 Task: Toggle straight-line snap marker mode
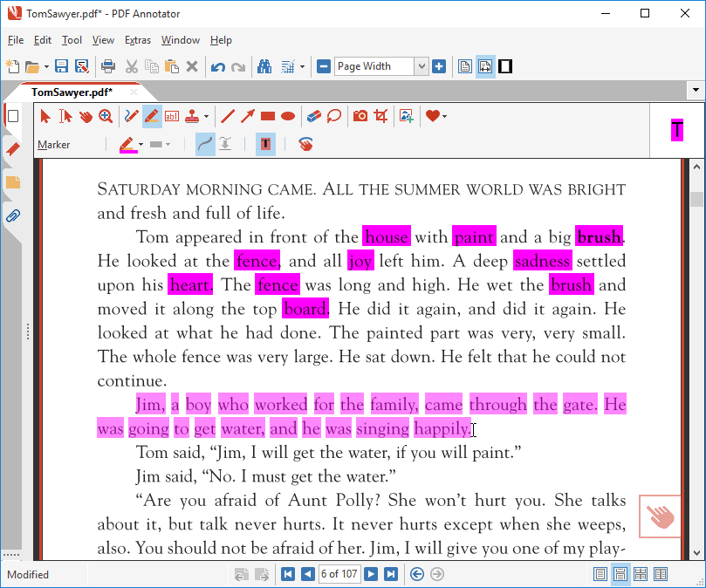pos(225,145)
